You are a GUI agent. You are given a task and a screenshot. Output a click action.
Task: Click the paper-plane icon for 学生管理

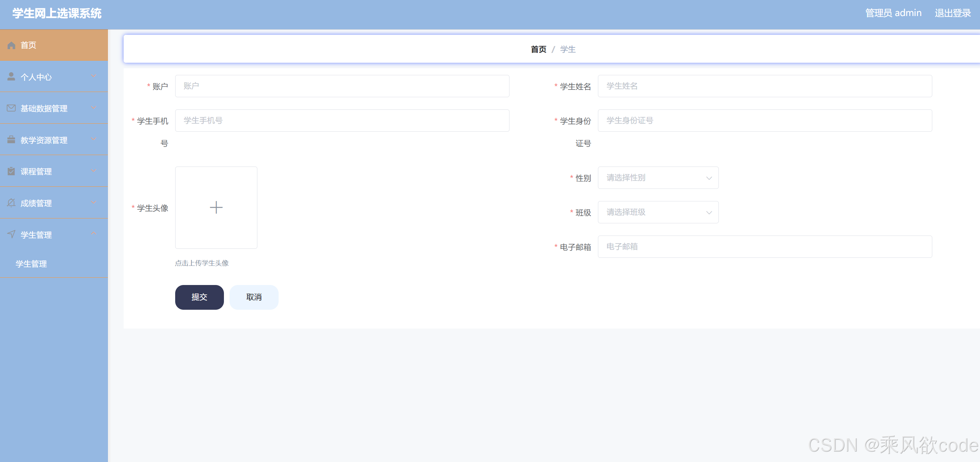(11, 234)
